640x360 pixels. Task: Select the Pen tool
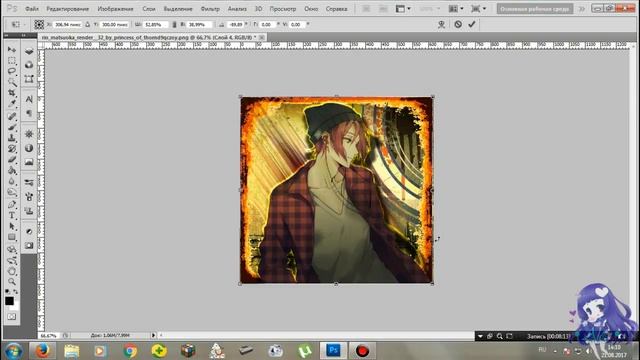click(x=11, y=204)
